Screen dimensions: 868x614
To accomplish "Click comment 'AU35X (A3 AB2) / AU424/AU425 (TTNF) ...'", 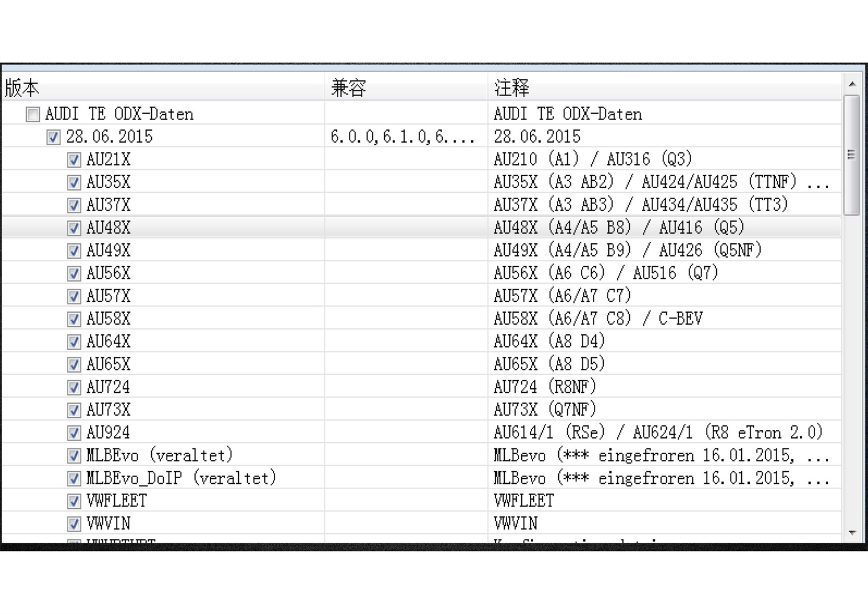I will 662,182.
